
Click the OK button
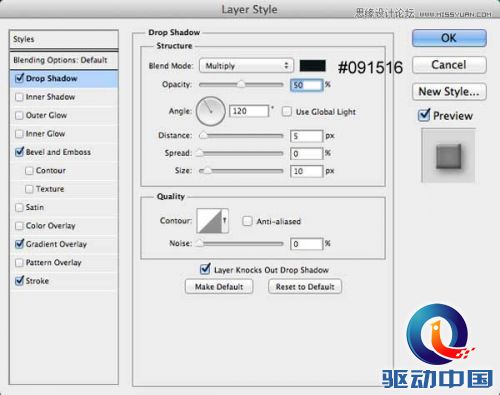click(x=449, y=38)
